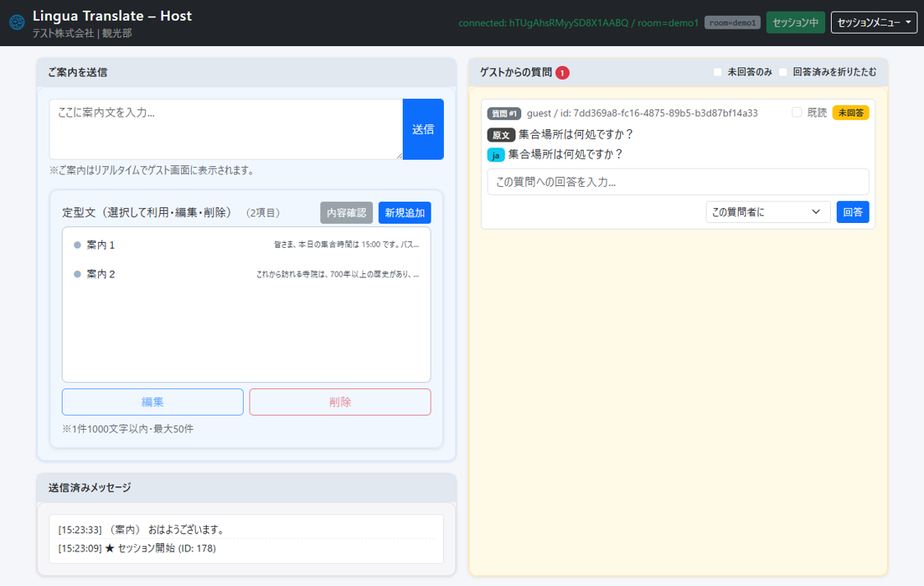The height and width of the screenshot is (586, 924).
Task: Click the セッション中 button
Action: pyautogui.click(x=795, y=22)
